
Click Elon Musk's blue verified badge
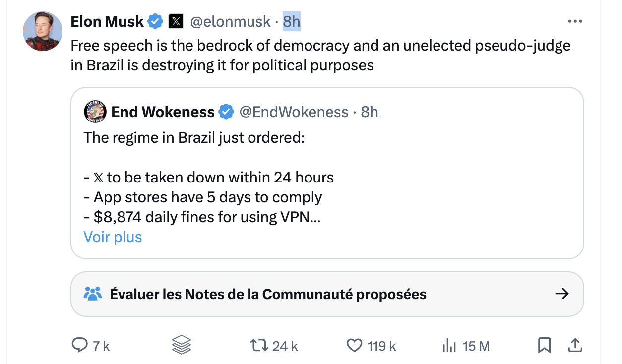[x=156, y=21]
